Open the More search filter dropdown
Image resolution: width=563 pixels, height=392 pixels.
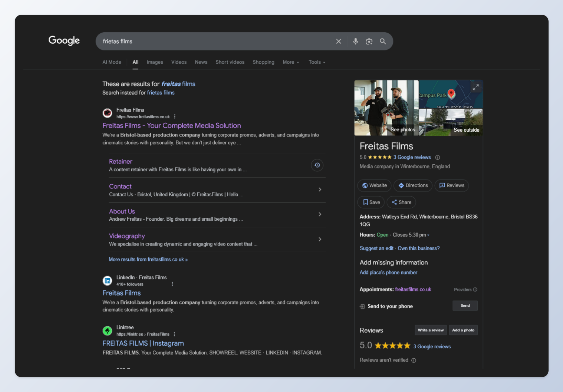(x=291, y=62)
